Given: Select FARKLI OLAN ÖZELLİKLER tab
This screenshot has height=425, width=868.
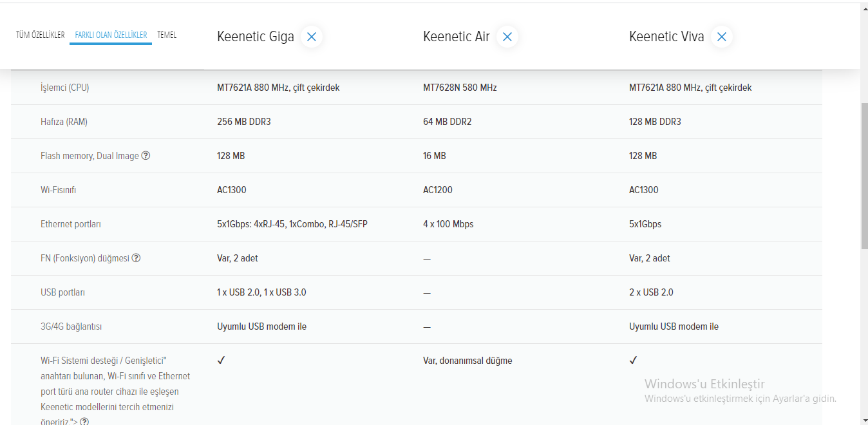Looking at the screenshot, I should click(x=111, y=35).
